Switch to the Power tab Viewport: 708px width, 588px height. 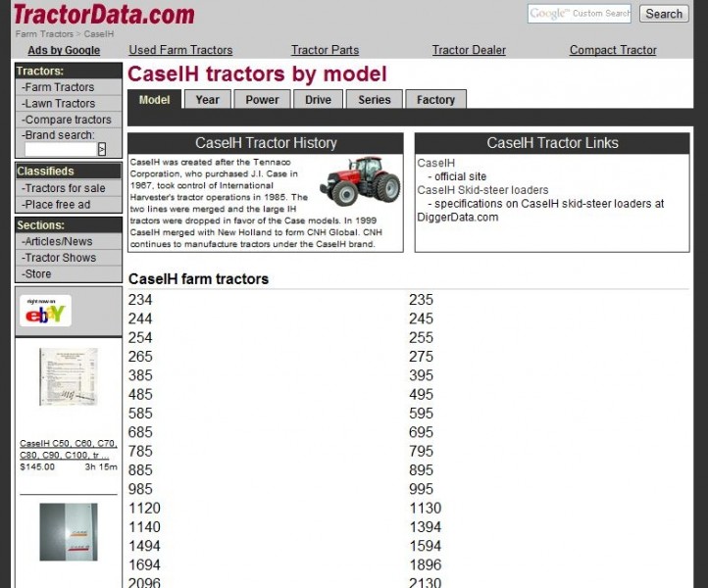[262, 100]
